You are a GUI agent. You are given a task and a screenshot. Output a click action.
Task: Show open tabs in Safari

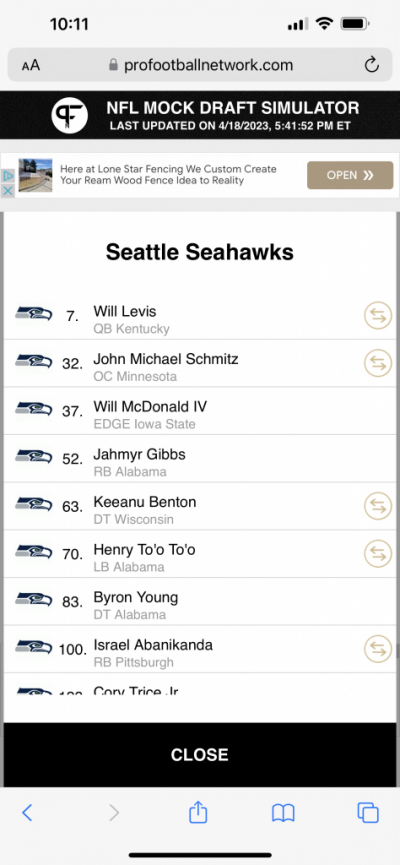(x=368, y=813)
